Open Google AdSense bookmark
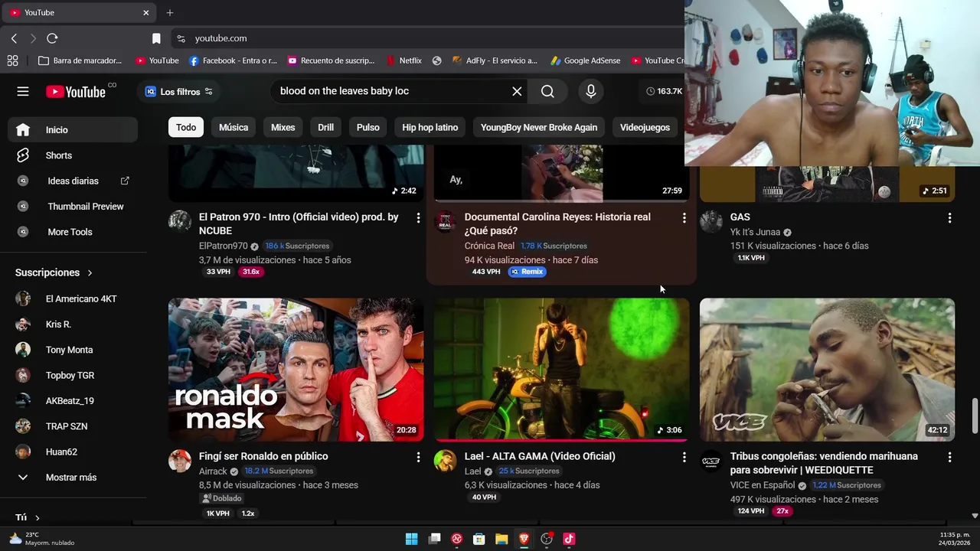The height and width of the screenshot is (551, 980). (x=585, y=60)
